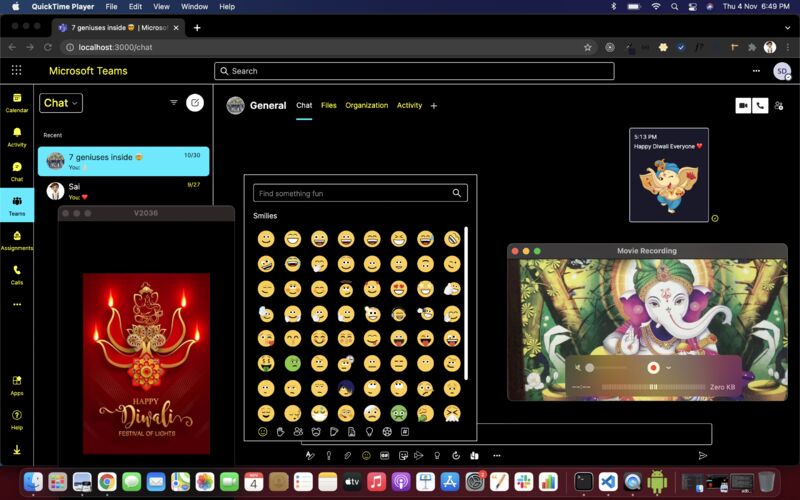Open the Chat dropdown in chat list header
This screenshot has width=800, height=500.
tap(61, 103)
